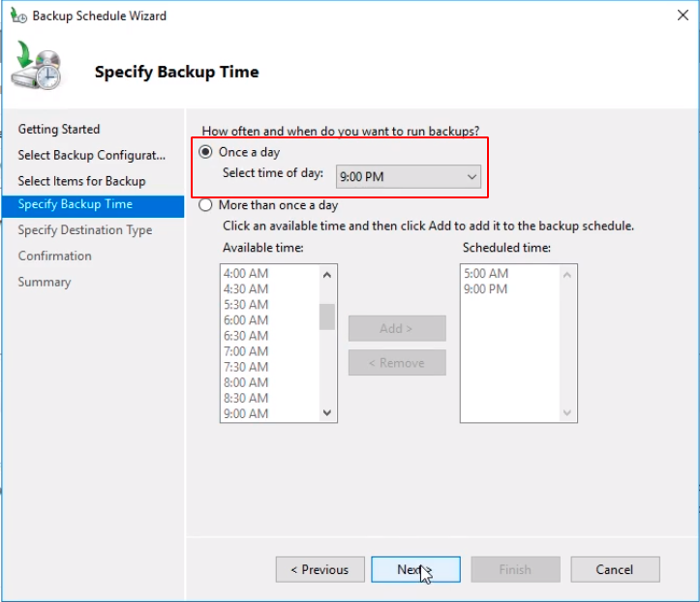Open the Select Backup Configuration step
Screen dimensions: 700x602
coord(92,155)
